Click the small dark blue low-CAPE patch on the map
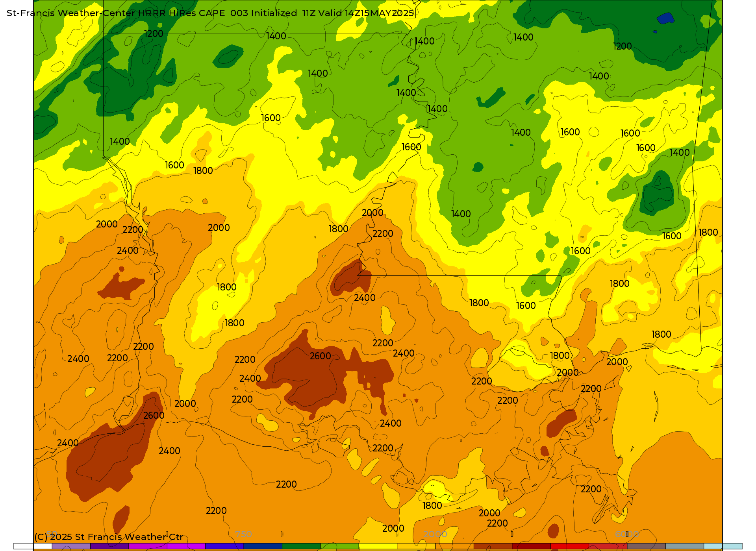The image size is (756, 551). 666,18
